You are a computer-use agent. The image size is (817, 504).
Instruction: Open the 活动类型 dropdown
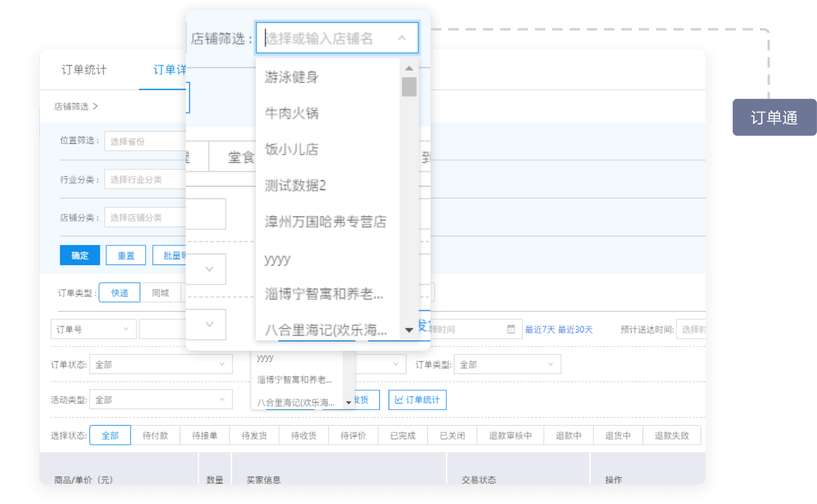click(160, 400)
